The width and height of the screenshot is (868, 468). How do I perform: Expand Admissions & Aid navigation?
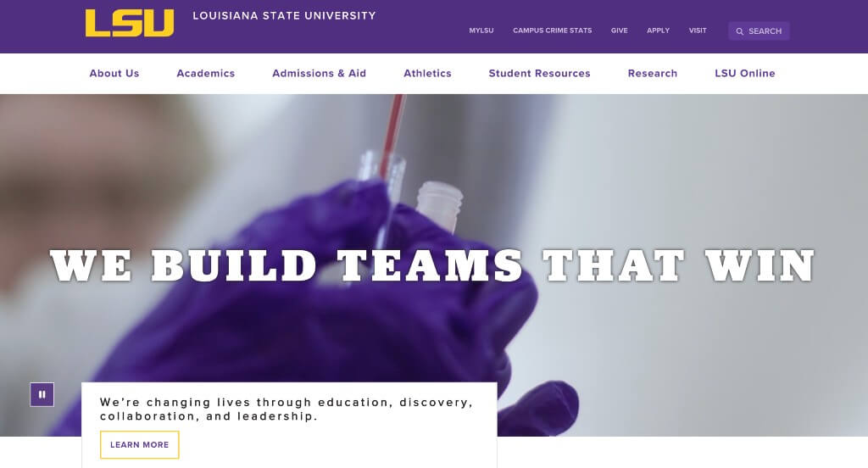(x=319, y=73)
